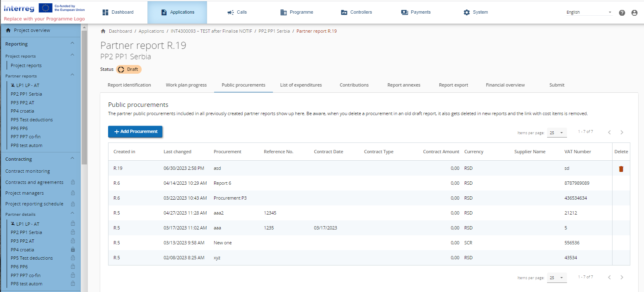Click lock icon beside Contracts and agreements
This screenshot has width=644, height=292.
(73, 182)
